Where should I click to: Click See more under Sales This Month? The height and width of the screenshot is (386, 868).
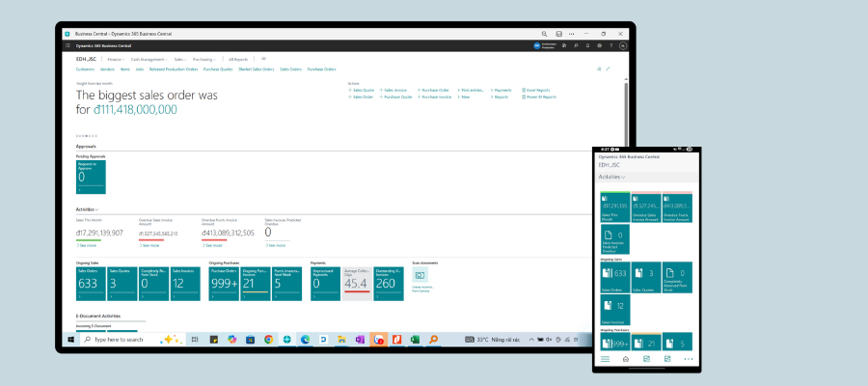pos(87,245)
